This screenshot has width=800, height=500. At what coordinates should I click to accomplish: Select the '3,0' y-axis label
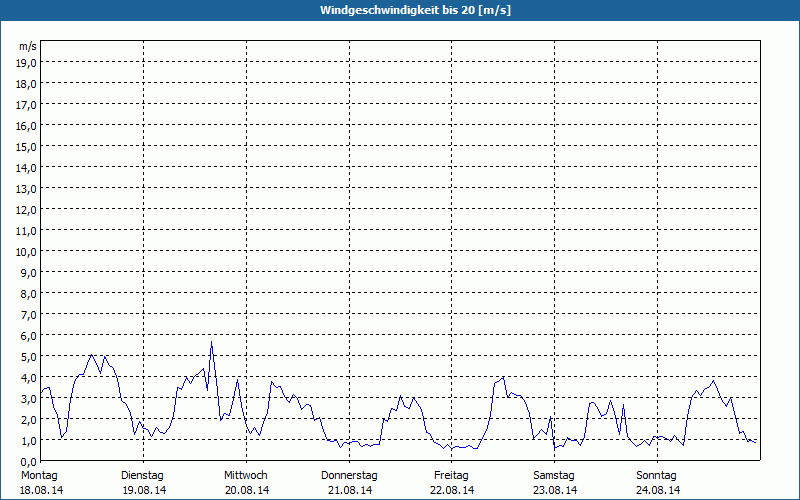tap(29, 399)
